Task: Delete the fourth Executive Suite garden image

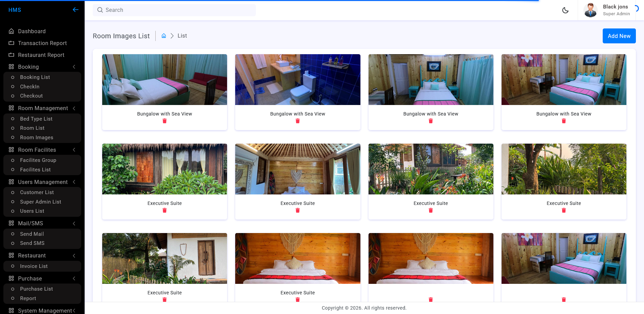Action: [564, 210]
